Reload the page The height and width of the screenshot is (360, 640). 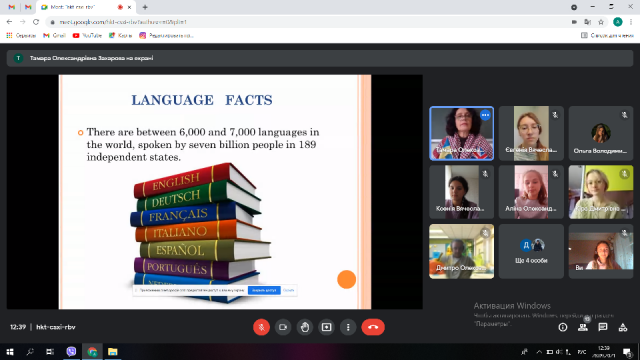click(x=36, y=22)
